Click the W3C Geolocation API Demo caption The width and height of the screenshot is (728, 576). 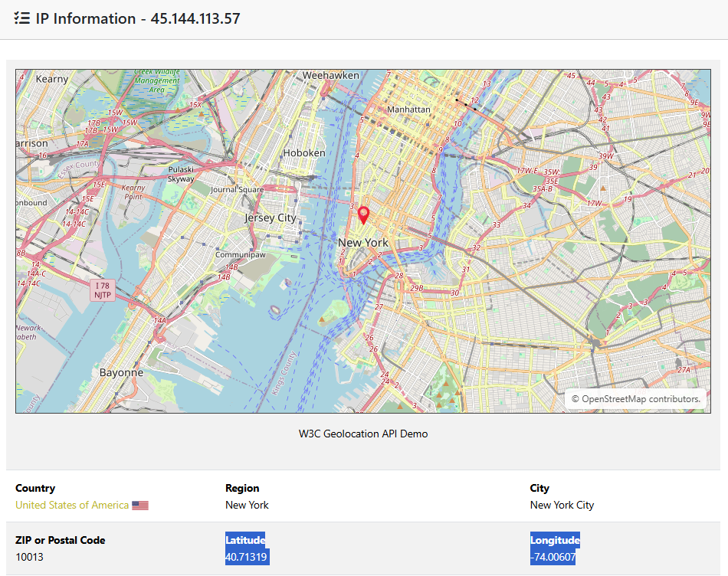(x=363, y=434)
